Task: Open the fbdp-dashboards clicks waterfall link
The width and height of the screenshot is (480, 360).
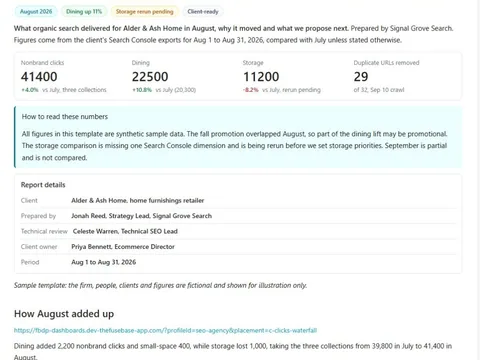Action: (x=165, y=330)
